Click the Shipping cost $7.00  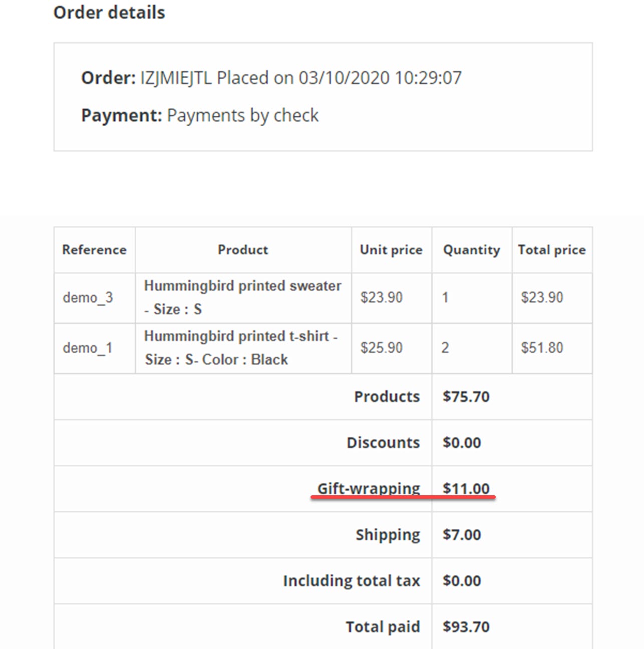tap(462, 535)
